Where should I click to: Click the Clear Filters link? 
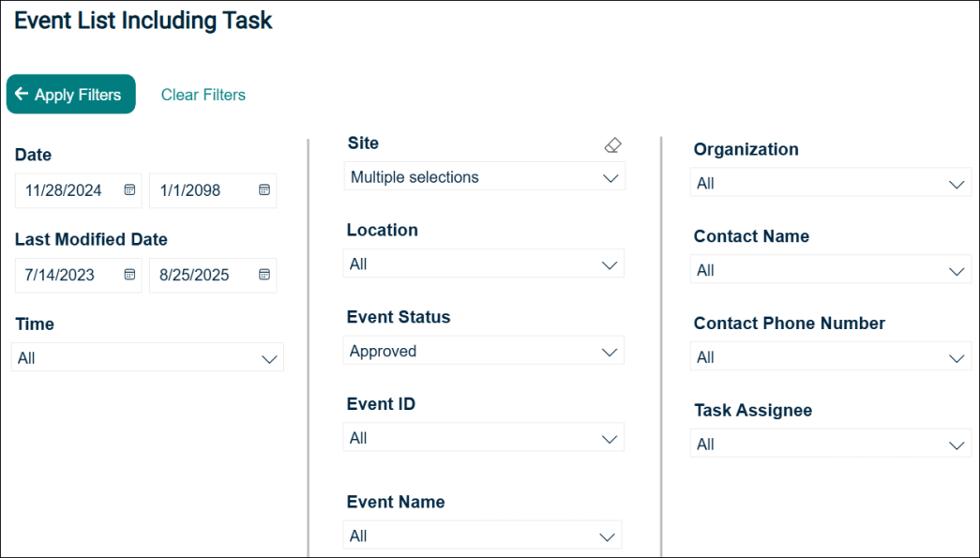(204, 95)
